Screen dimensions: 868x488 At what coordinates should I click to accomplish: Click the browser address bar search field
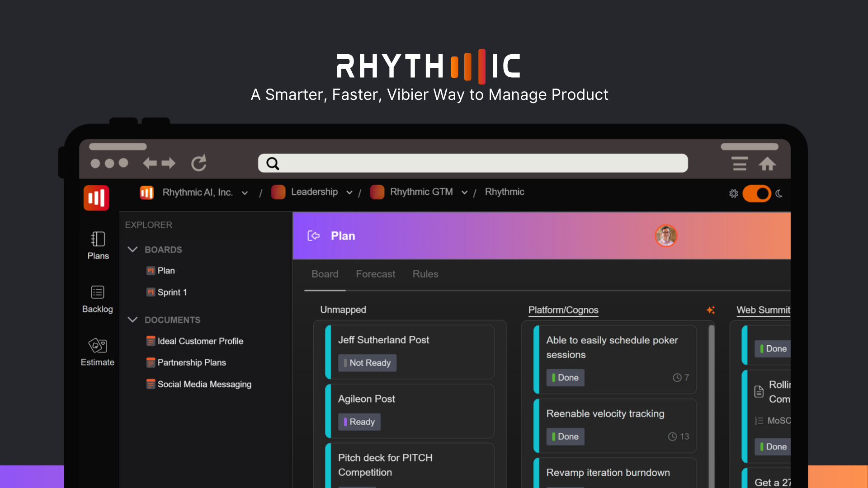472,163
